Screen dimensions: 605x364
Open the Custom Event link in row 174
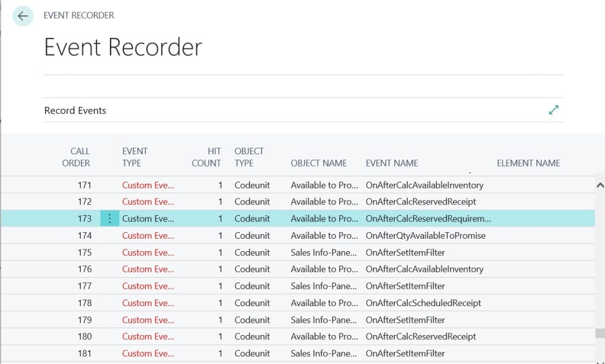tap(148, 235)
